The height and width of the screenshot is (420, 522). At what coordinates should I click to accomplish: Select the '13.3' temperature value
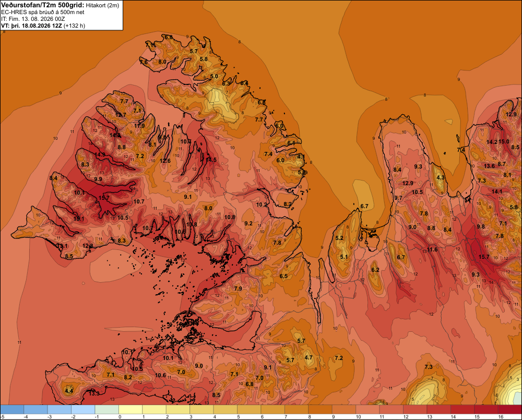(94, 393)
